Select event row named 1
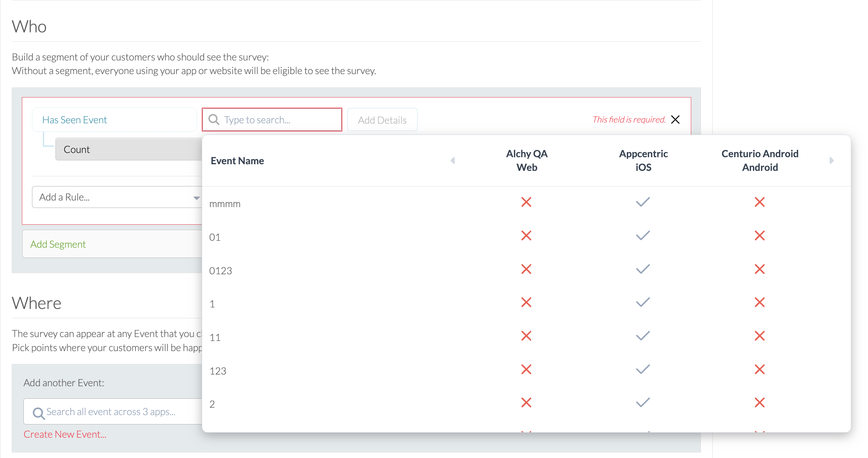 pyautogui.click(x=212, y=304)
